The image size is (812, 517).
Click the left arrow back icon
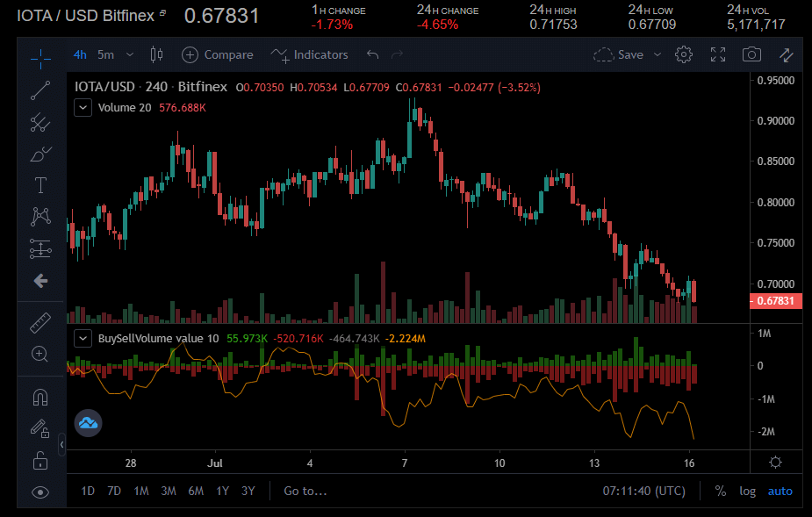click(x=40, y=281)
